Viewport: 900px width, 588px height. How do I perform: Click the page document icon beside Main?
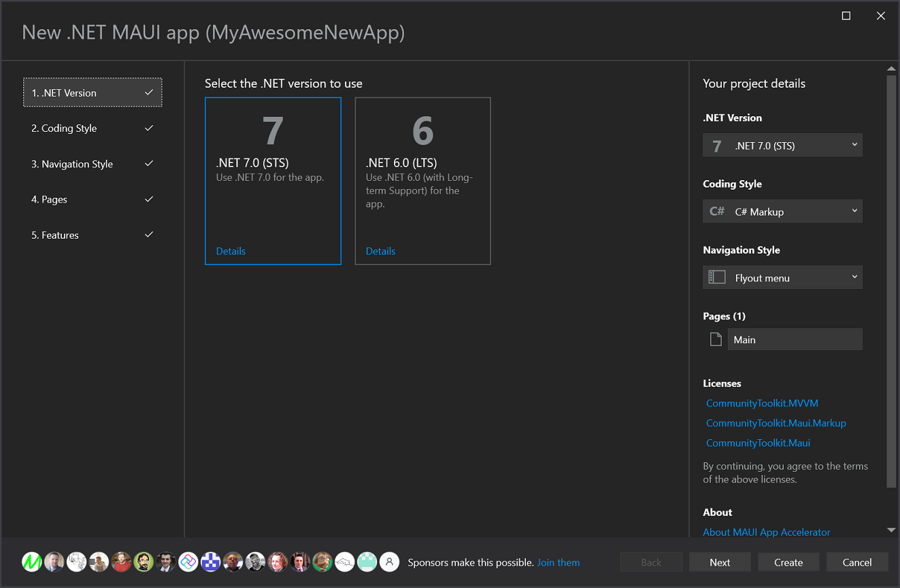click(716, 339)
